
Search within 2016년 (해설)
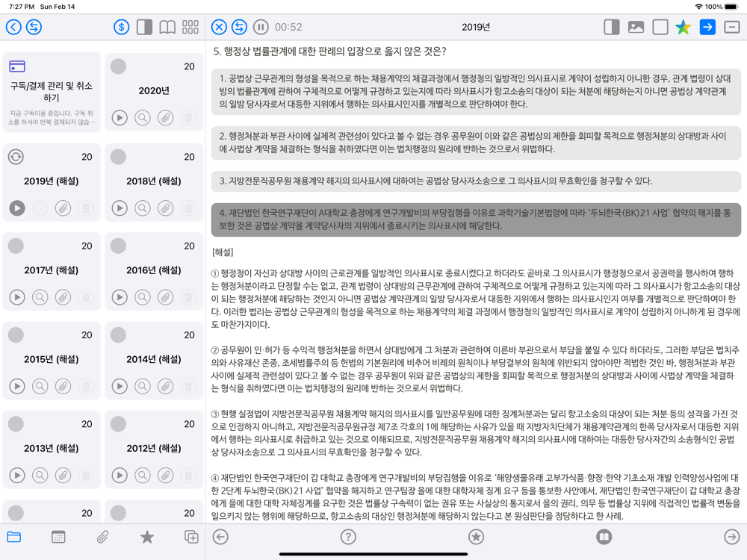point(143,297)
